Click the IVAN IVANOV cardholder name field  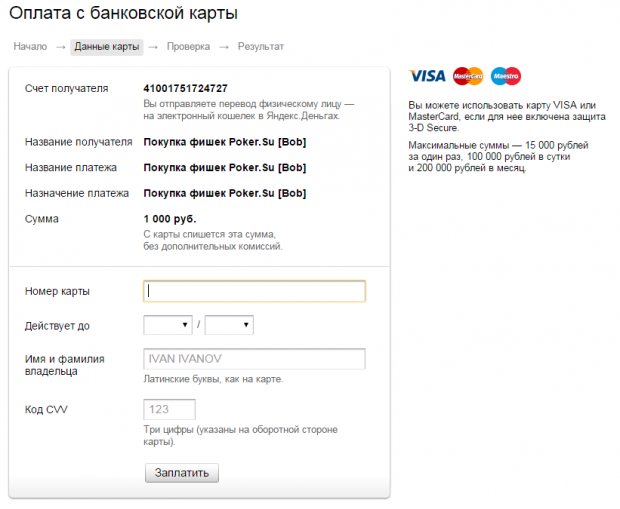click(254, 359)
